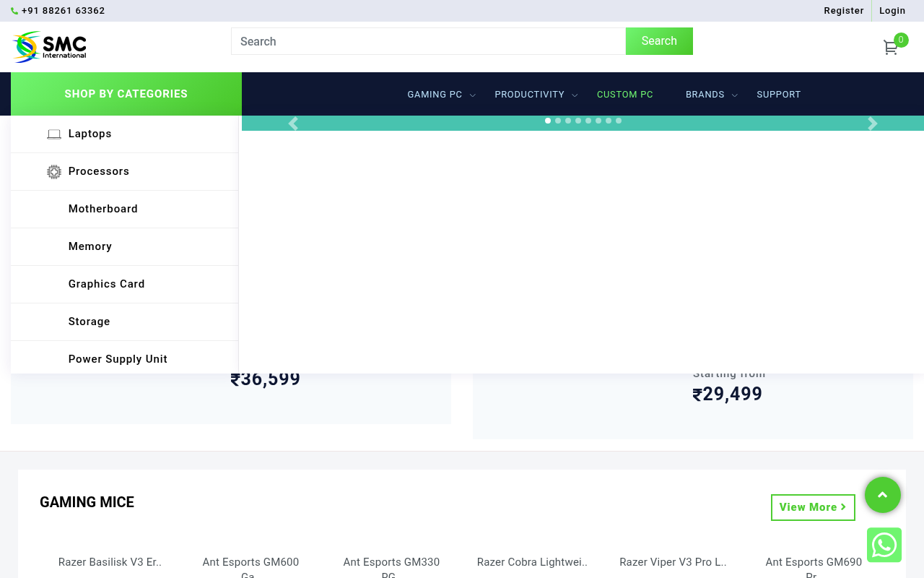
Task: Open Ant Esports GM690 product
Action: click(814, 569)
